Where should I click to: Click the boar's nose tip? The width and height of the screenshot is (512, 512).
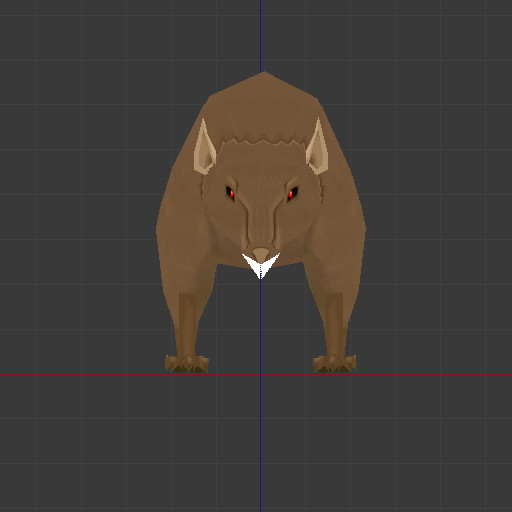pyautogui.click(x=261, y=255)
